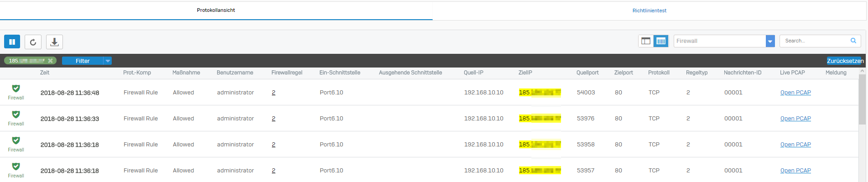
Task: Click TCP protocol in source port 53958 row
Action: point(654,144)
